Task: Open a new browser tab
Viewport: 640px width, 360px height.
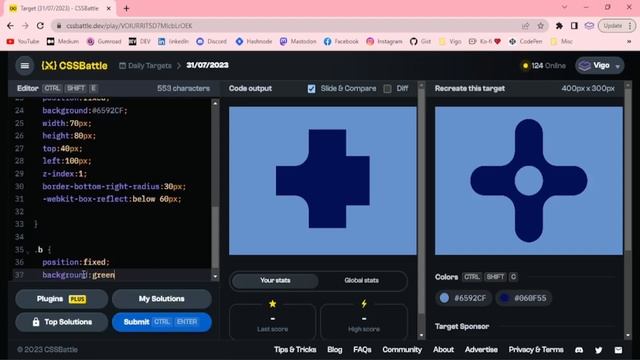Action: tap(126, 8)
